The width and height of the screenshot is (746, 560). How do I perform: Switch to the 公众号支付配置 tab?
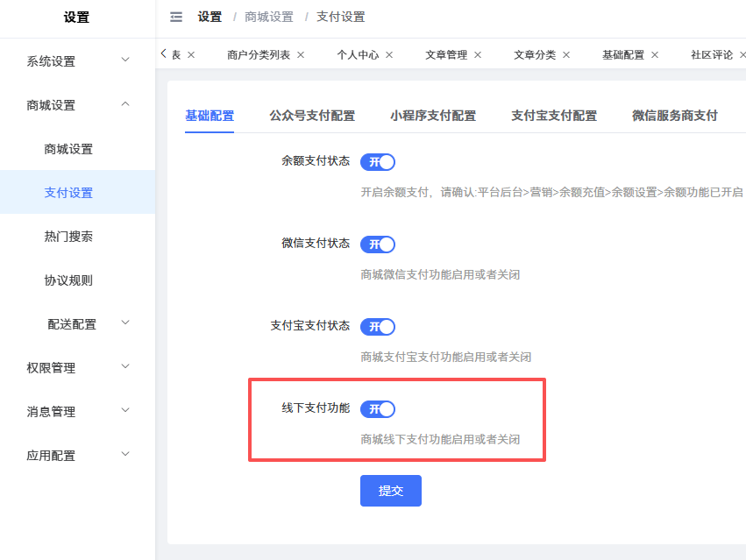pyautogui.click(x=312, y=116)
